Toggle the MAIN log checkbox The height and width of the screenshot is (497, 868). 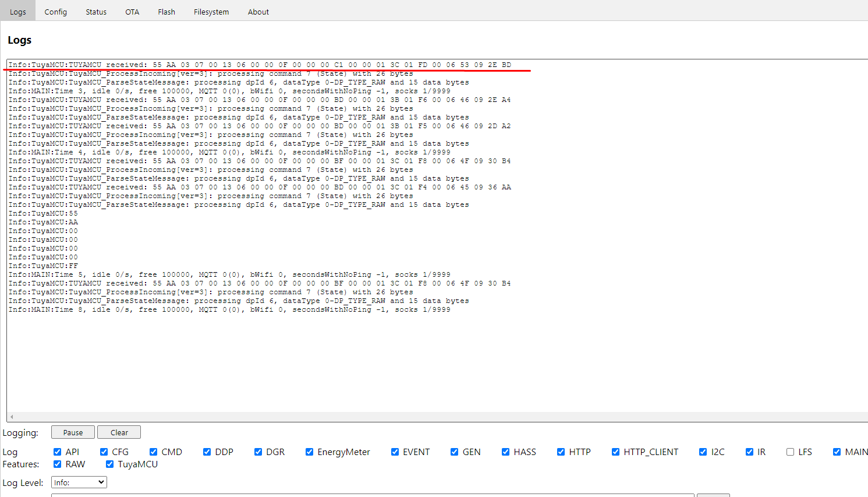(837, 452)
